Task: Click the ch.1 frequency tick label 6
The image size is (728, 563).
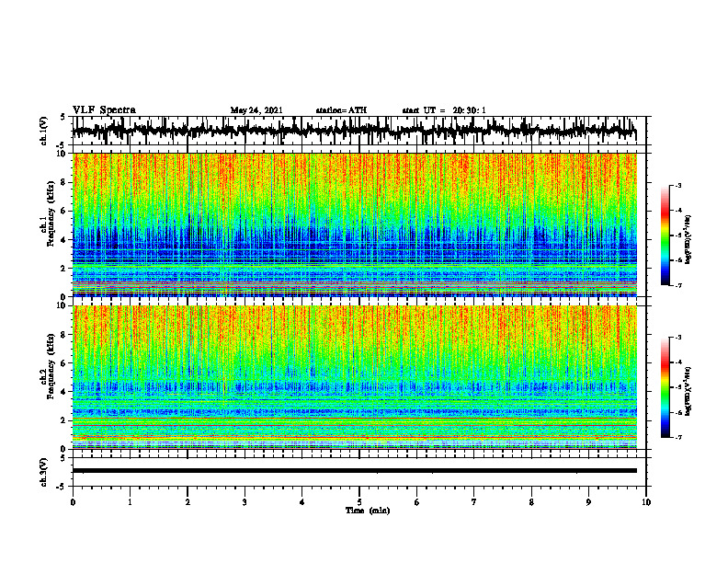Action: (63, 212)
